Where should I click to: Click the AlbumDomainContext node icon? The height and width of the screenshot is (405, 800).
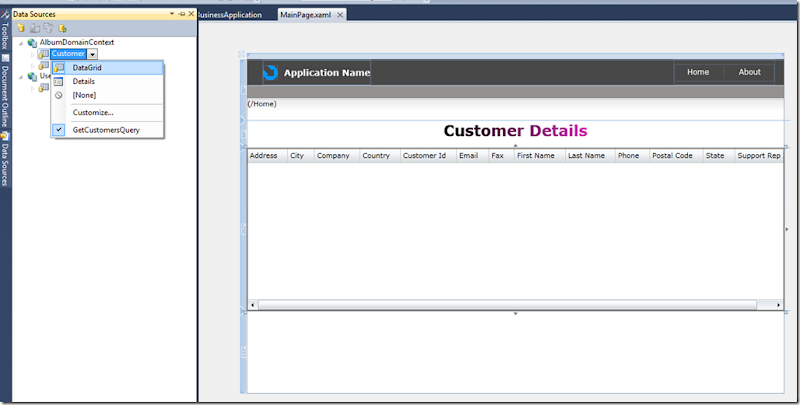click(x=33, y=43)
